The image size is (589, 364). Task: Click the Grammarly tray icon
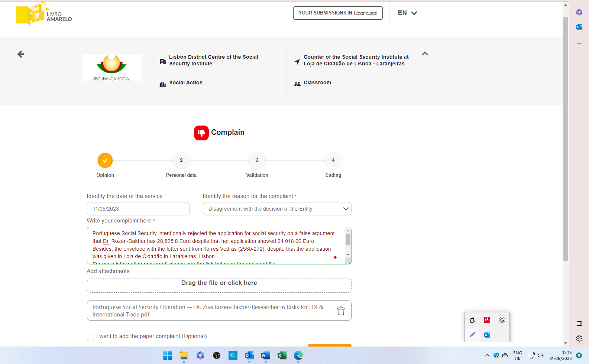coord(502,320)
